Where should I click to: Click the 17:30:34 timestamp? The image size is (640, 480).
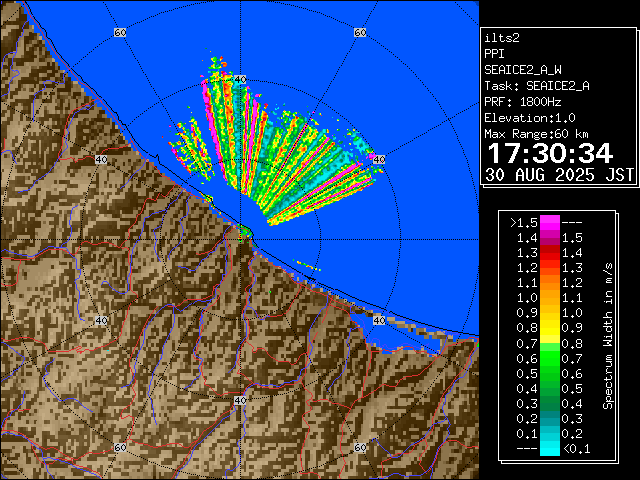click(549, 152)
